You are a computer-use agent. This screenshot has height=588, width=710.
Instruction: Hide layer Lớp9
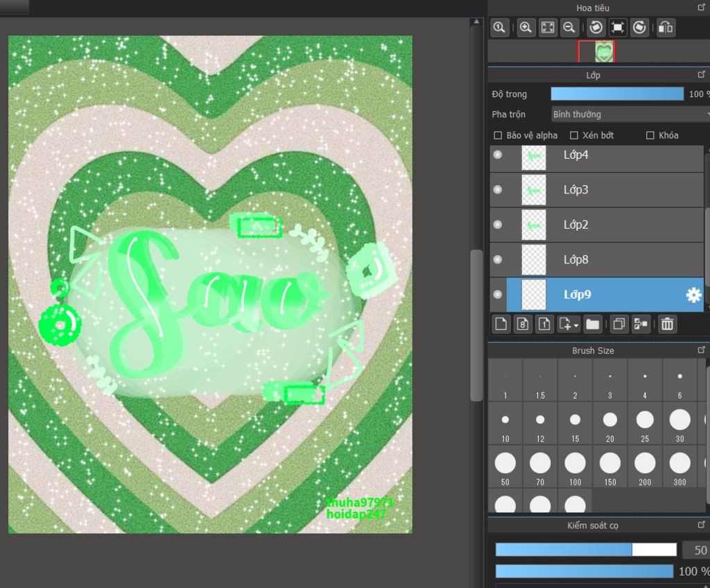498,295
